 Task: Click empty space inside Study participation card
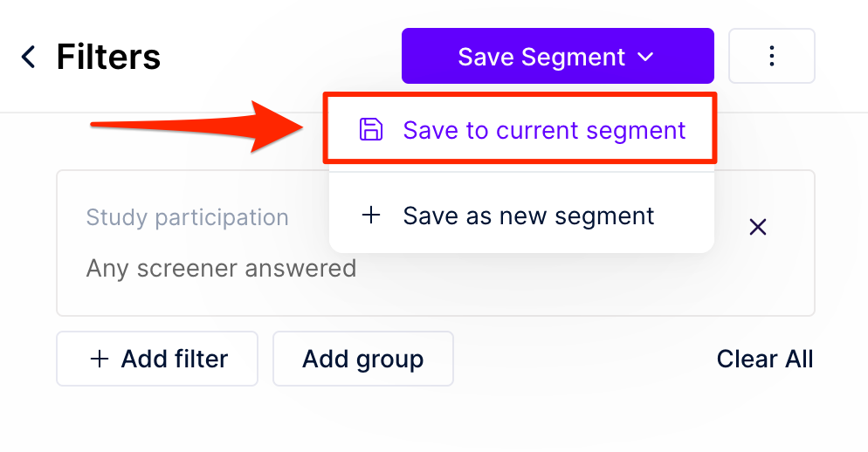coord(554,282)
